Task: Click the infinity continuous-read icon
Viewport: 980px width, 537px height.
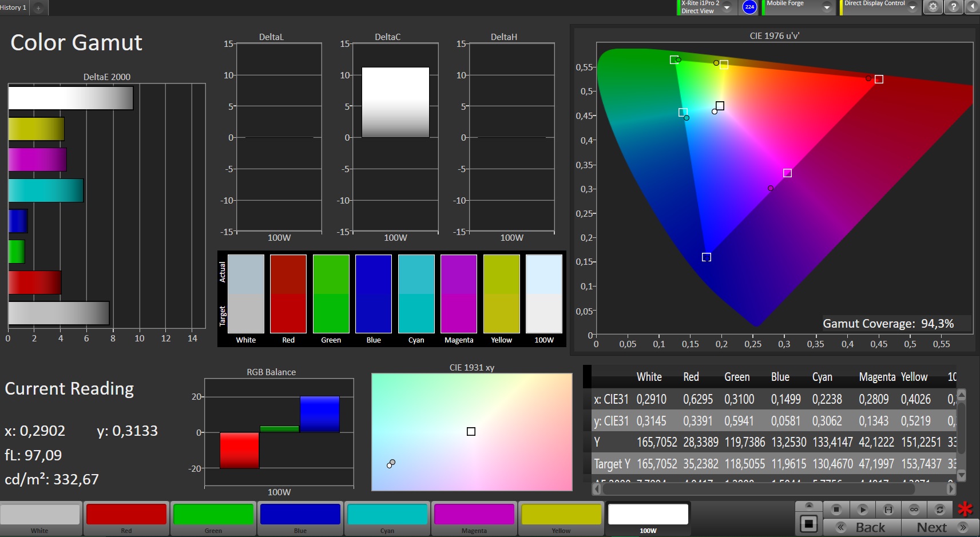Action: pos(914,509)
